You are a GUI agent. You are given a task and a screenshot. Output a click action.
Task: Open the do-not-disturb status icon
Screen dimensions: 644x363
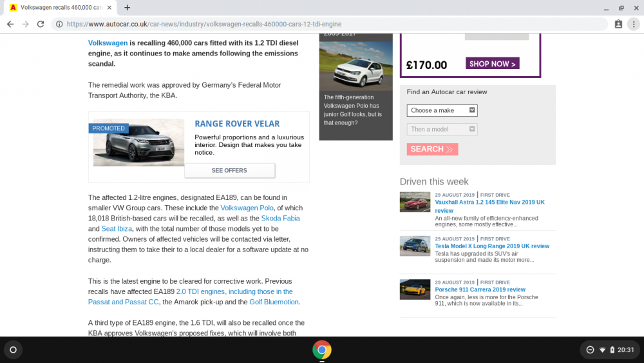point(590,350)
